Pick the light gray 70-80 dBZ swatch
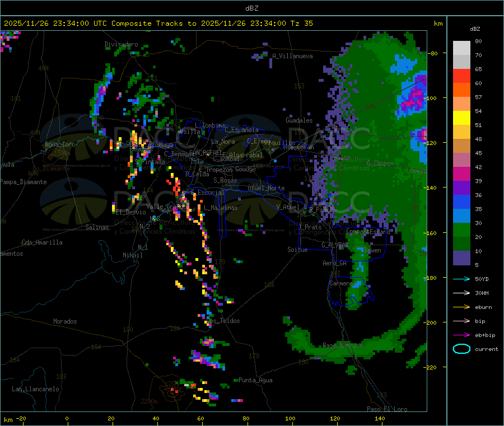The image size is (504, 426). [x=461, y=48]
